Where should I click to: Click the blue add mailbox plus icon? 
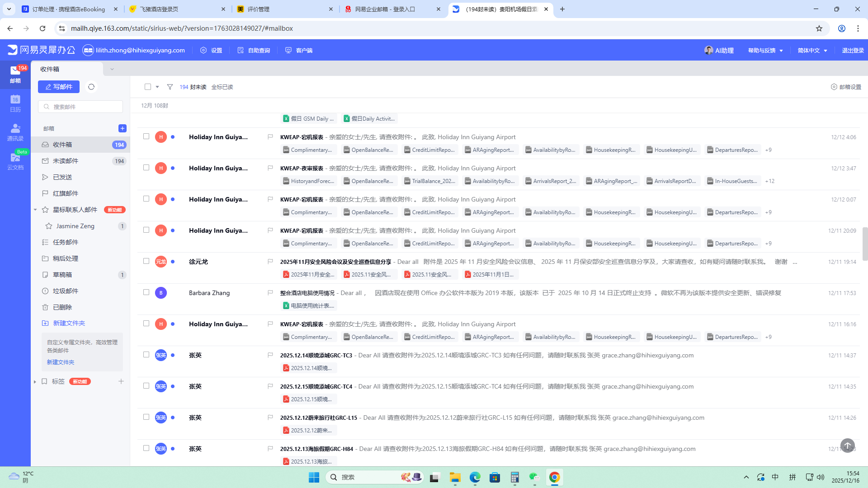coord(122,128)
